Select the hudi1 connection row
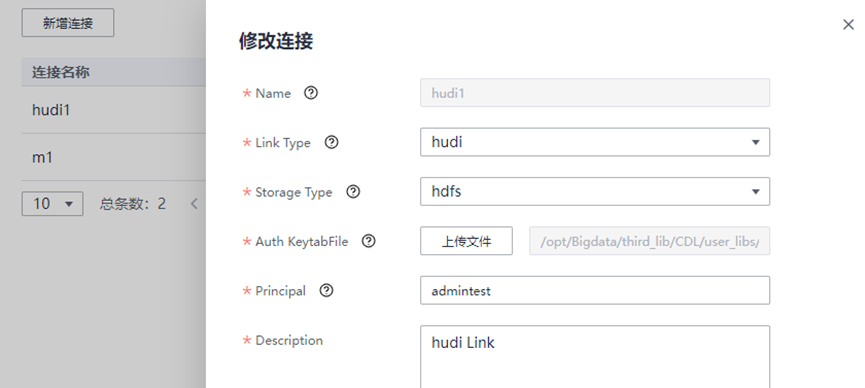Viewport: 865px width, 388px height. pos(114,110)
